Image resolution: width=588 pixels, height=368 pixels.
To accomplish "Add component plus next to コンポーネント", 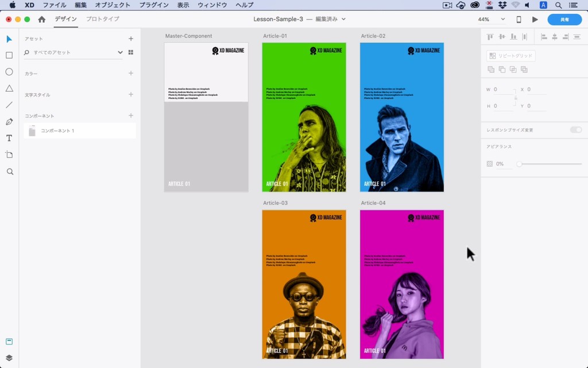I will [131, 115].
